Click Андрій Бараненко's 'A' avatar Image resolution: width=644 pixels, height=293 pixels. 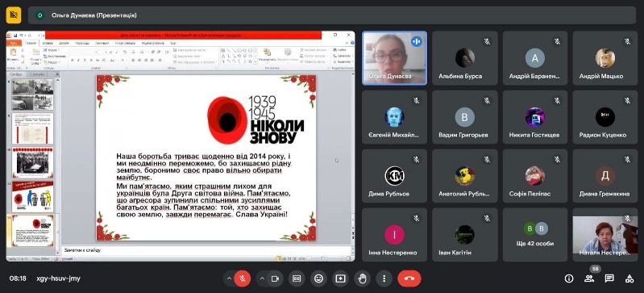coord(535,58)
